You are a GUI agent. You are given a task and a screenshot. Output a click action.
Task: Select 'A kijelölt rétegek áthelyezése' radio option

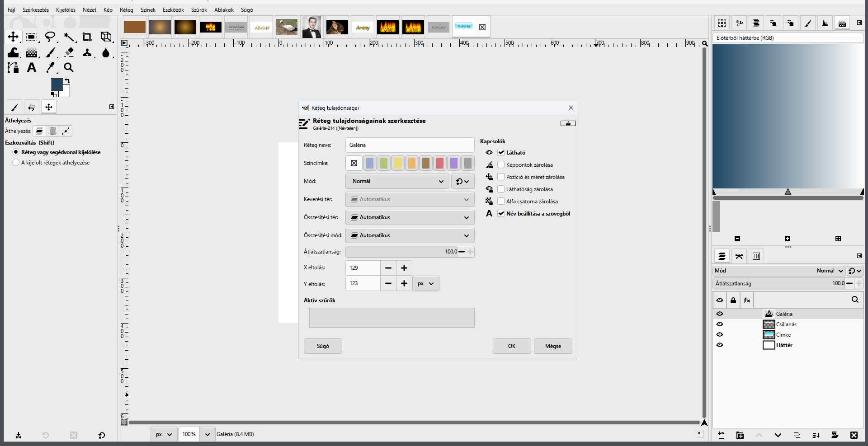click(16, 163)
